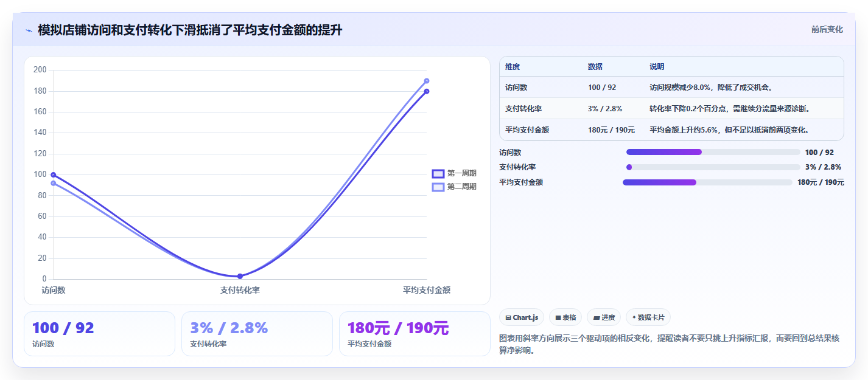
Task: Toggle the 第一周期 legend entry
Action: [454, 174]
